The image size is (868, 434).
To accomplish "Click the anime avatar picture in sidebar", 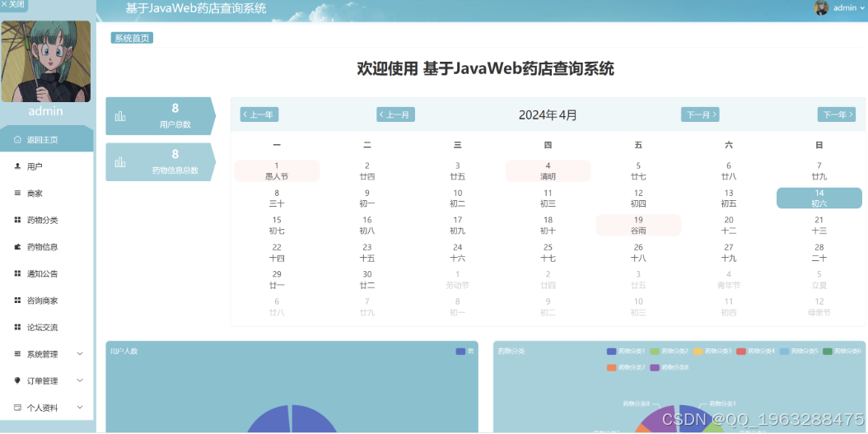I will (46, 62).
